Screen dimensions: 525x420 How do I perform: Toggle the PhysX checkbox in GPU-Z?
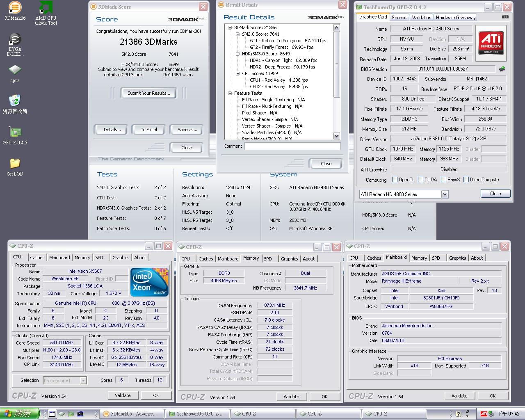click(x=443, y=179)
